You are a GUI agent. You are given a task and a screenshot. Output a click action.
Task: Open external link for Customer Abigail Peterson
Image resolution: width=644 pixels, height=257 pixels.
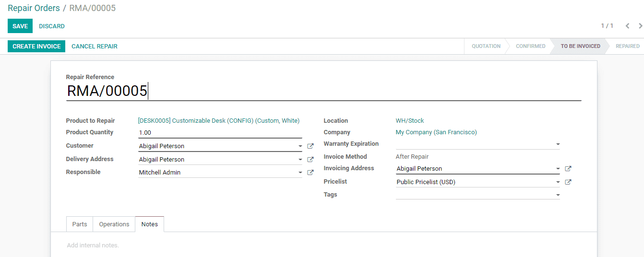tap(310, 146)
